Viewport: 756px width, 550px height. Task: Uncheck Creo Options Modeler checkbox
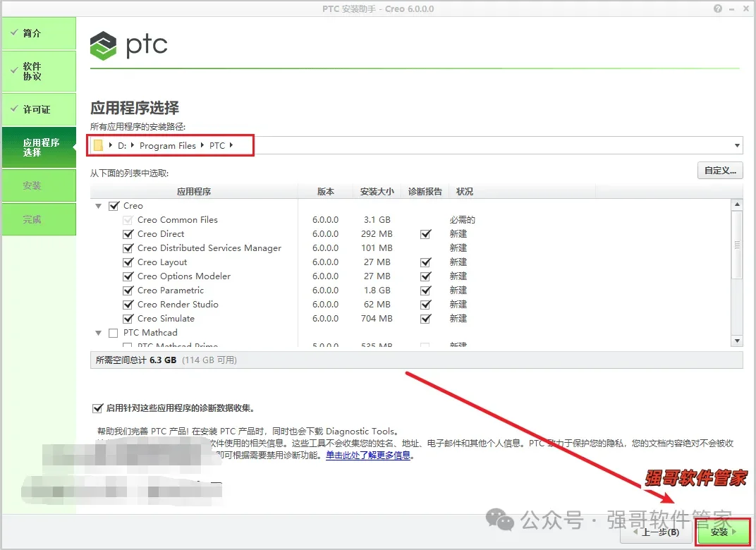128,276
